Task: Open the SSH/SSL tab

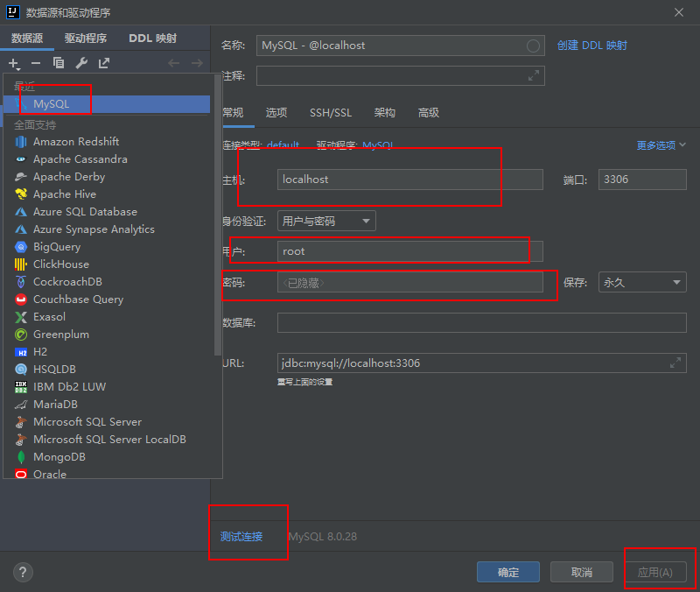Action: click(331, 113)
